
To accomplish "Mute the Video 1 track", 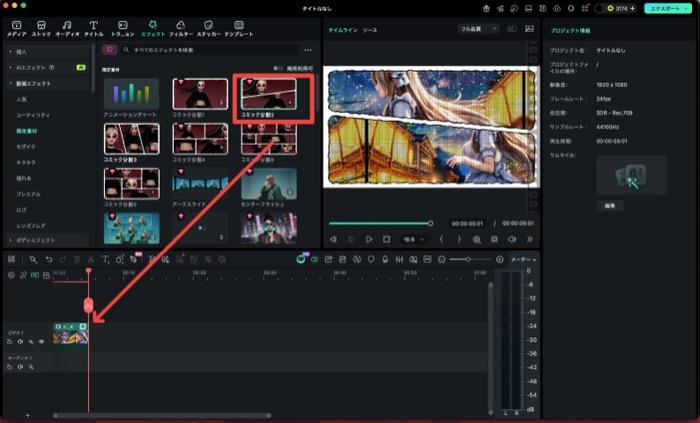I will 20,342.
